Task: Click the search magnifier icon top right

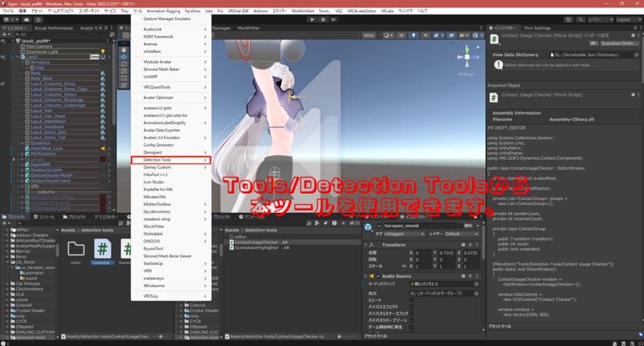Action: click(580, 20)
